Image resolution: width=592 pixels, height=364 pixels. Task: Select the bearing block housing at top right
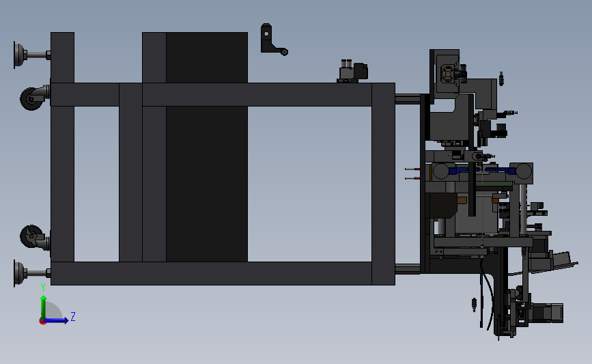[448, 73]
